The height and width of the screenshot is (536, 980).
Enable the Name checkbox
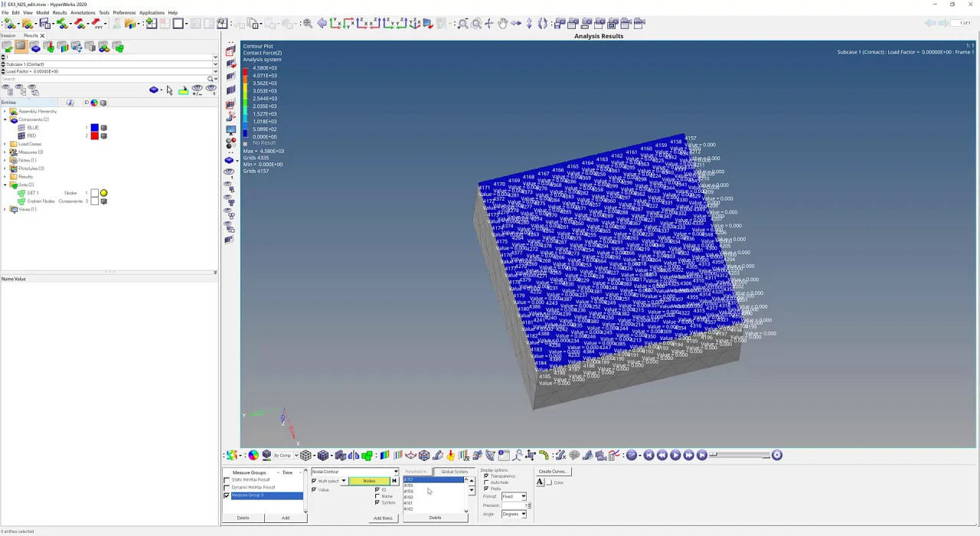coord(377,496)
